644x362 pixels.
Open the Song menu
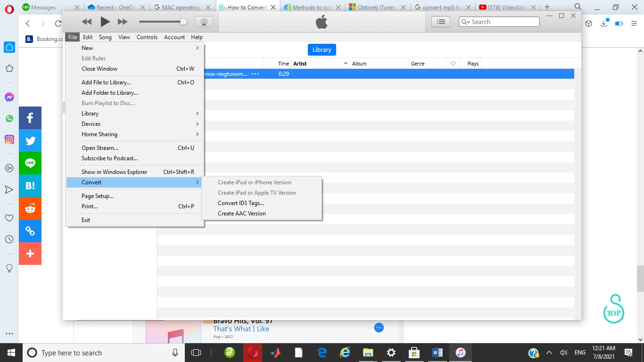point(105,37)
